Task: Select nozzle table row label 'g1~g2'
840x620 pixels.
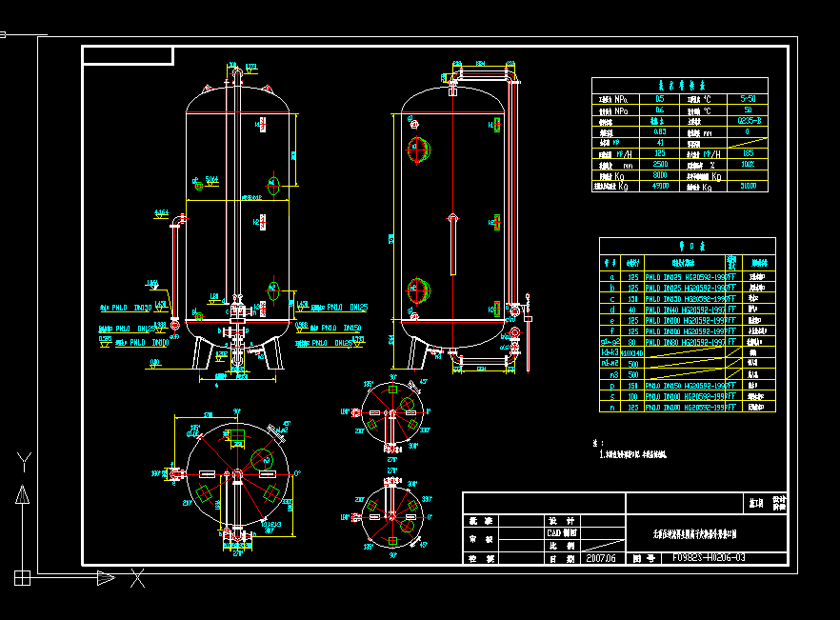Action: tap(610, 342)
